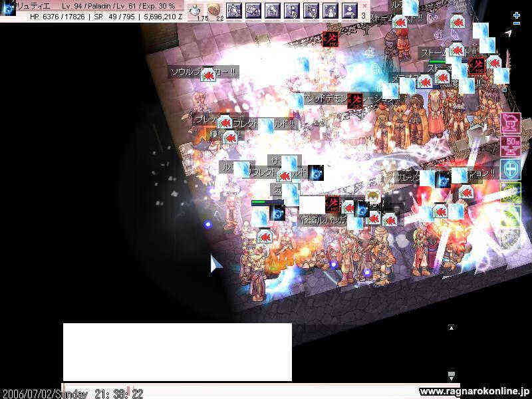Activate the fourth hotbar skill icon with star shield
This screenshot has height=399, width=532.
point(253,11)
